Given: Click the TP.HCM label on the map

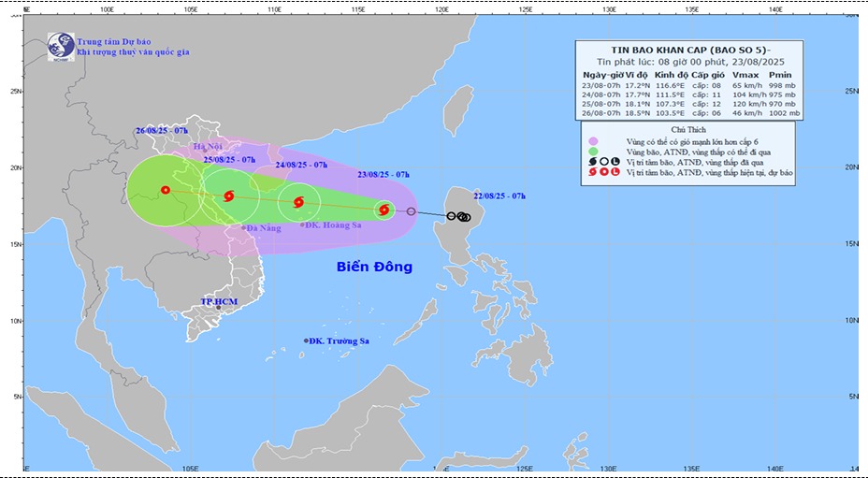Looking at the screenshot, I should pos(221,302).
